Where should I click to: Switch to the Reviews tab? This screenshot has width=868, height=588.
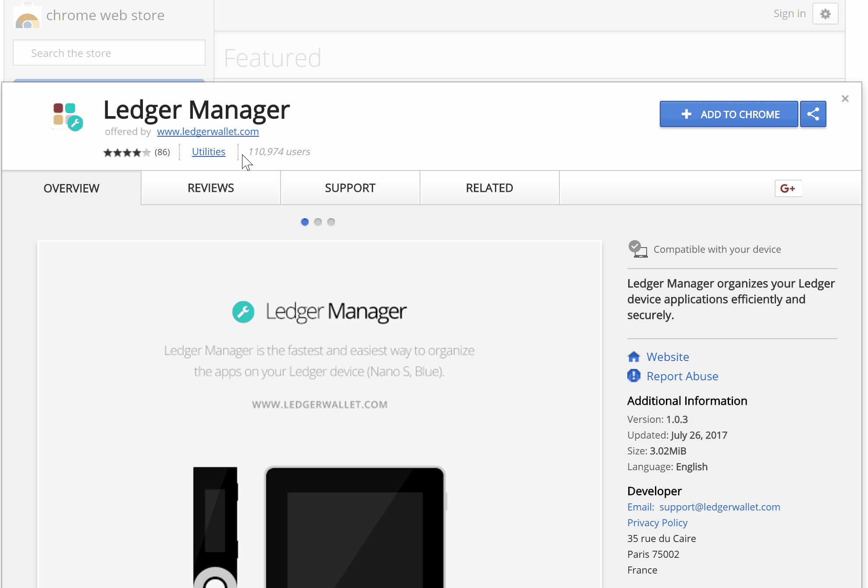211,188
